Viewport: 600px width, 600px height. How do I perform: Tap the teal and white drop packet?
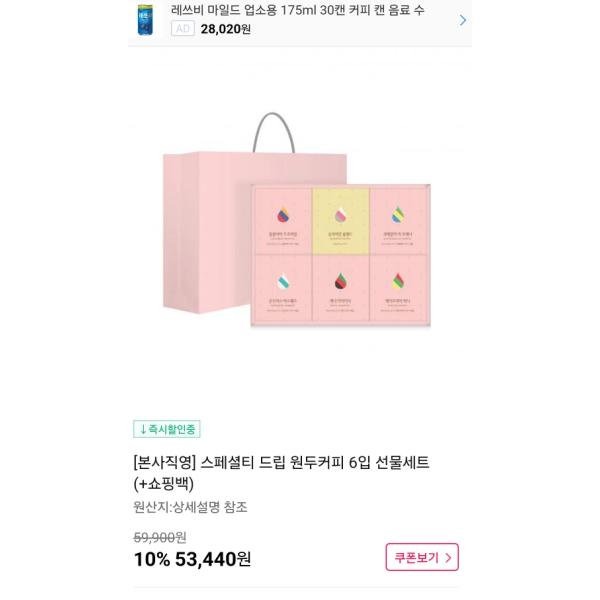pos(283,288)
